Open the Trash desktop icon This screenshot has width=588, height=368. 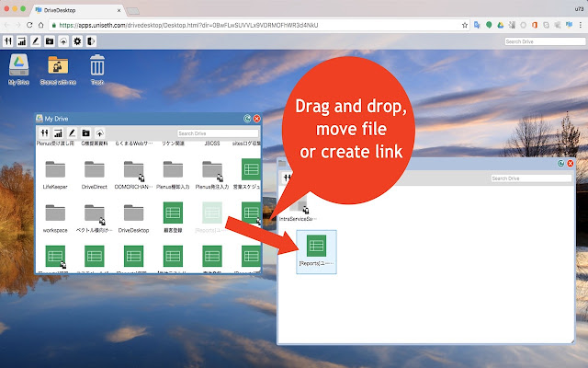[97, 69]
